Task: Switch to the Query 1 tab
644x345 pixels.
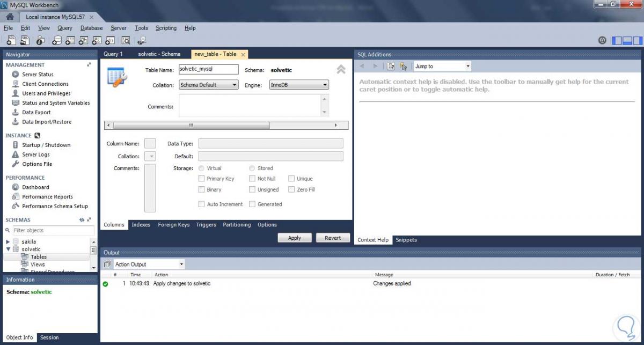Action: point(113,54)
